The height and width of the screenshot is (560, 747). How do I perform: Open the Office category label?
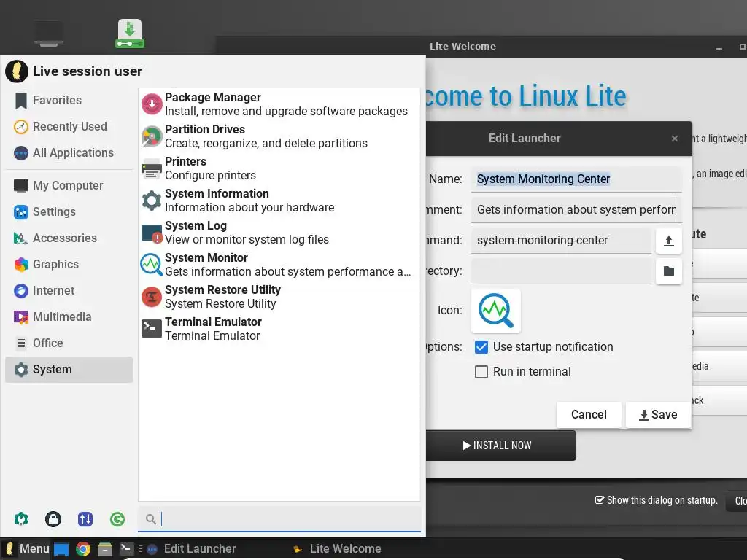pos(47,343)
